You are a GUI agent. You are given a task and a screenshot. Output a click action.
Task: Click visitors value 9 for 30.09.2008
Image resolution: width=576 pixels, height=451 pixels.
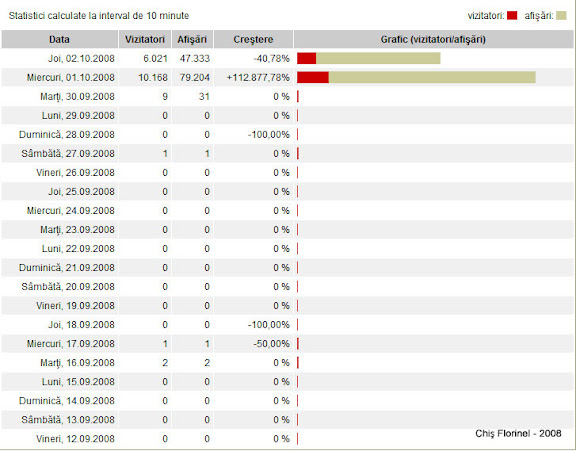point(165,97)
